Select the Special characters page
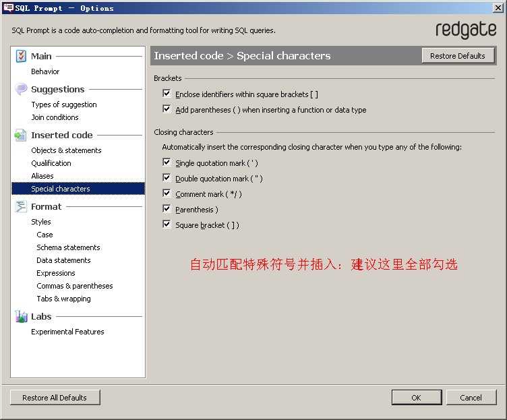Image resolution: width=507 pixels, height=420 pixels. click(x=78, y=189)
